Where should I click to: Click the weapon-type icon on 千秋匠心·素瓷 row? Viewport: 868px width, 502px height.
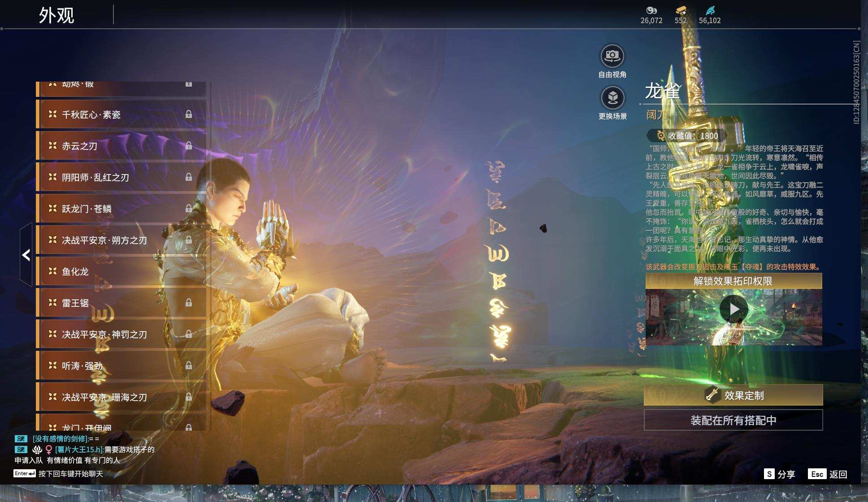point(52,114)
